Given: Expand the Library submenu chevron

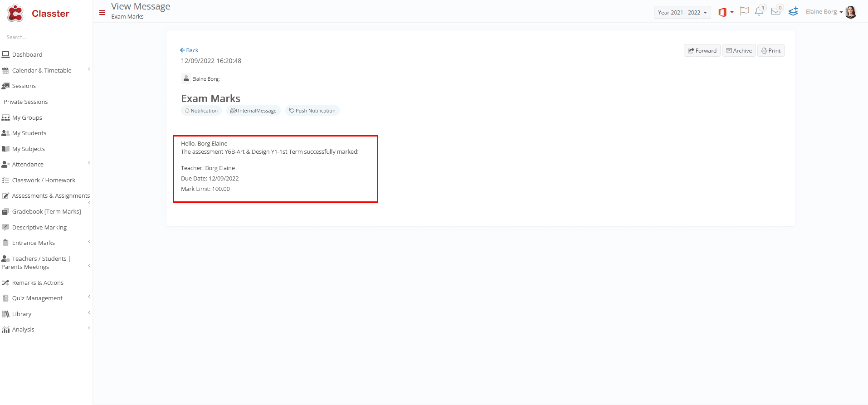Looking at the screenshot, I should click(89, 312).
